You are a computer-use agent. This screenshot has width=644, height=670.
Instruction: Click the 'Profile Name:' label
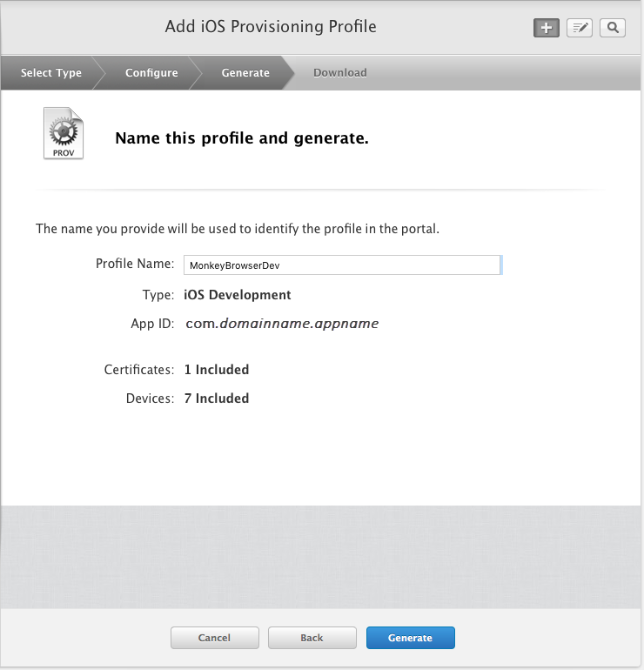click(135, 264)
